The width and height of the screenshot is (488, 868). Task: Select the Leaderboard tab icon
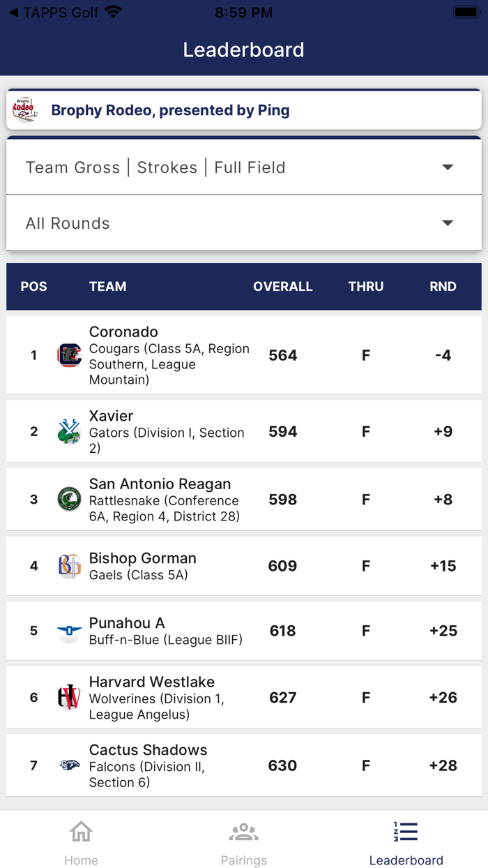(406, 832)
